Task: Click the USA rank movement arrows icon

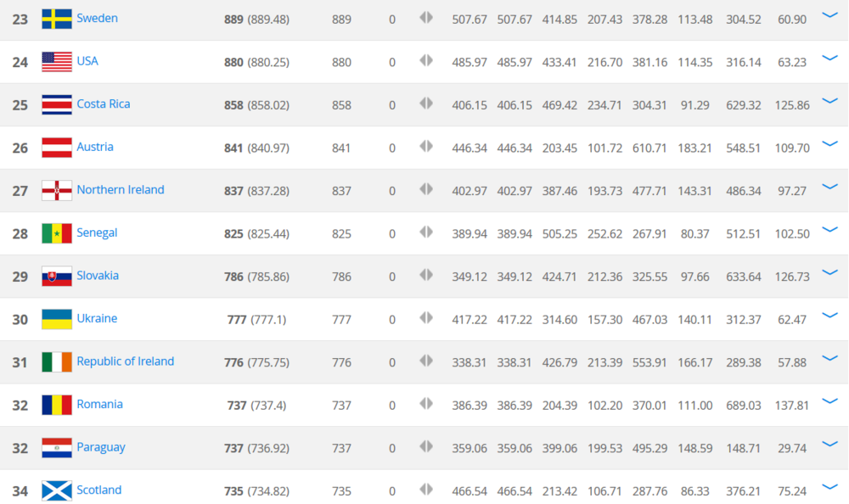Action: 426,61
